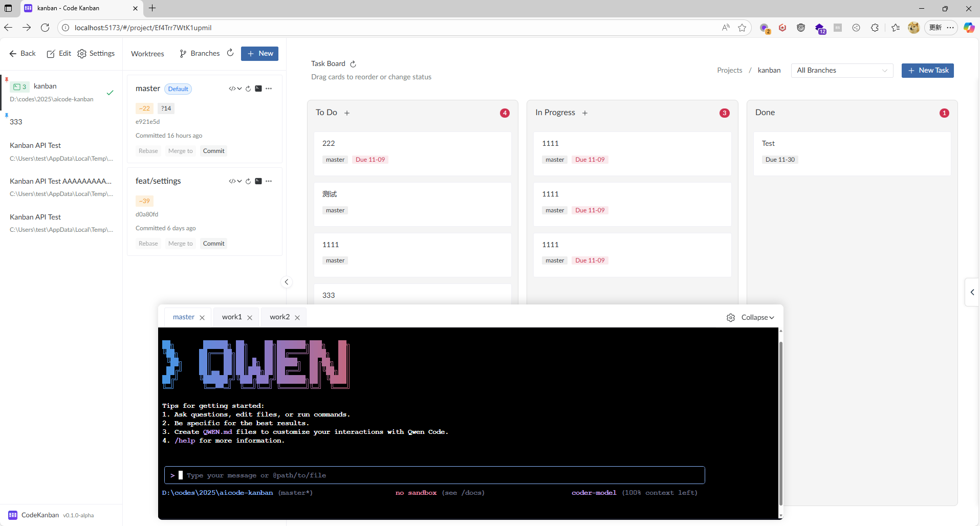Open the All Branches filter dropdown
980x526 pixels.
842,71
